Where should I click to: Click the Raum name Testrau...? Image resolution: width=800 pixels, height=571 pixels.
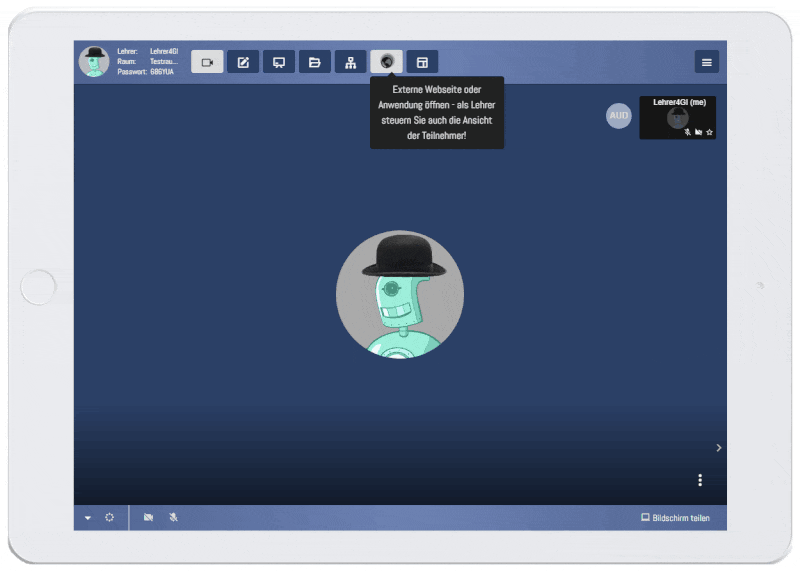point(164,62)
